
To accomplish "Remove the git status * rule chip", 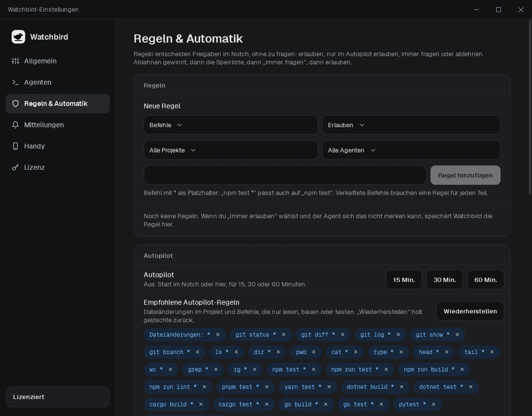I will point(284,334).
